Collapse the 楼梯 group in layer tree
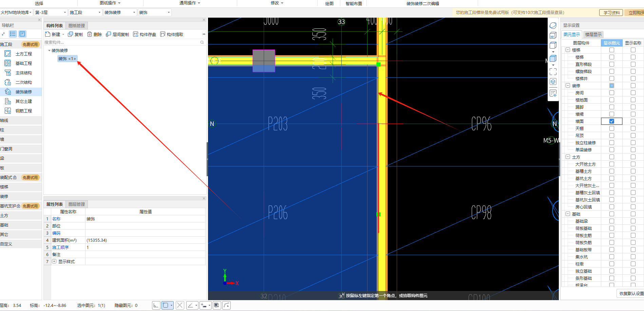 pyautogui.click(x=568, y=50)
